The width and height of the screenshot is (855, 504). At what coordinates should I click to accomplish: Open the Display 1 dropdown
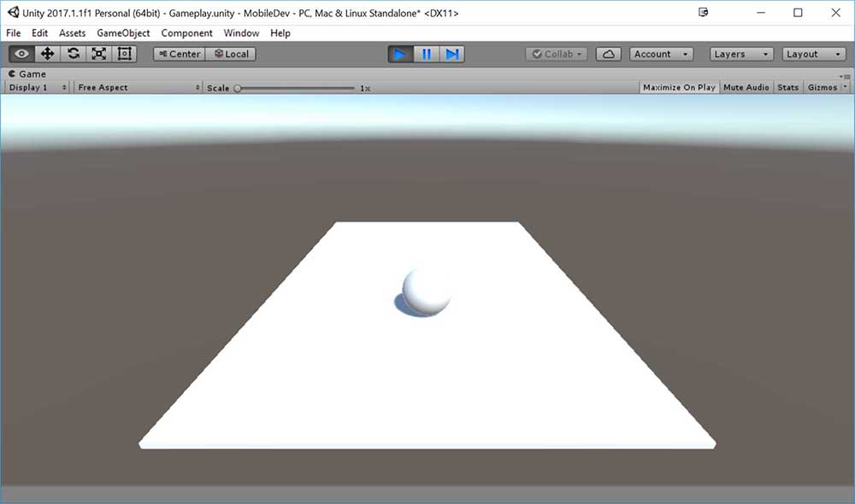(38, 87)
